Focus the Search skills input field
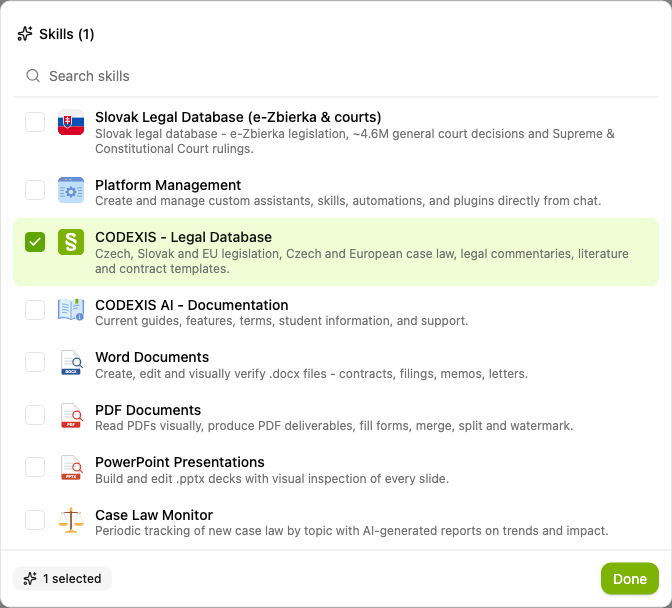Viewport: 672px width, 608px height. [336, 76]
